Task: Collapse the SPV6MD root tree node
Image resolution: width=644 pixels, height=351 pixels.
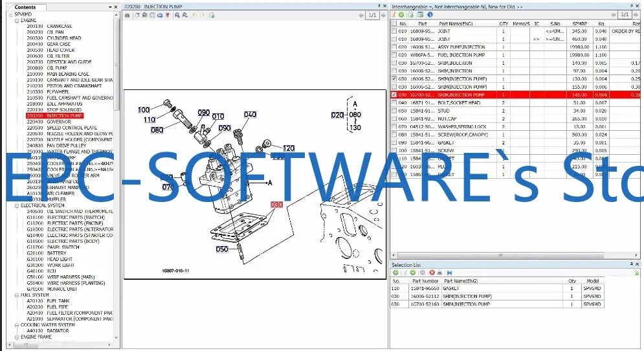Action: pos(10,14)
